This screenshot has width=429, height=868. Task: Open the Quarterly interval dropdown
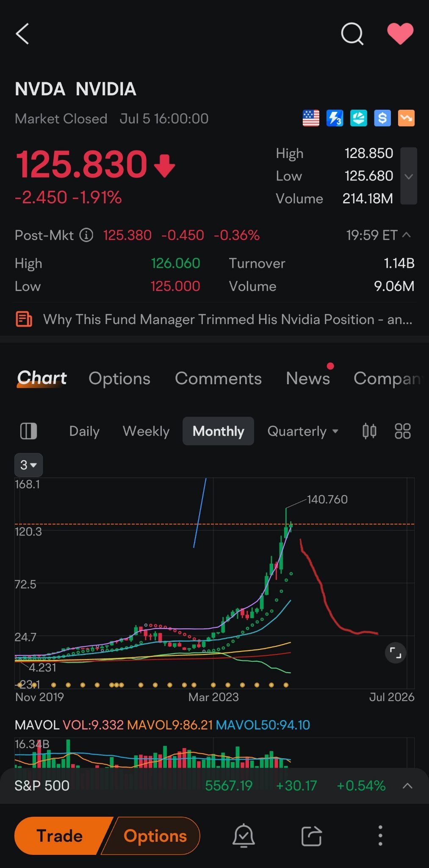point(302,431)
